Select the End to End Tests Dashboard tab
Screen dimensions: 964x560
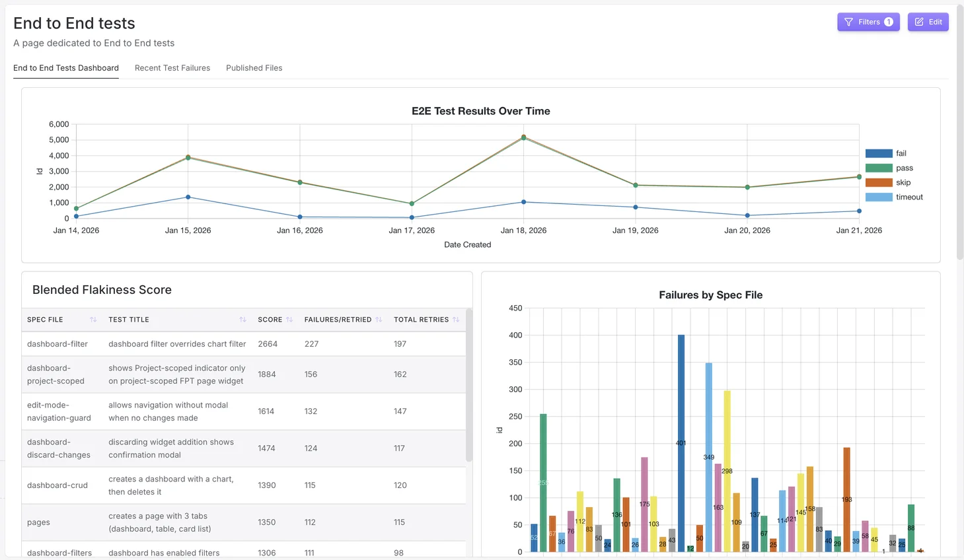tap(65, 68)
